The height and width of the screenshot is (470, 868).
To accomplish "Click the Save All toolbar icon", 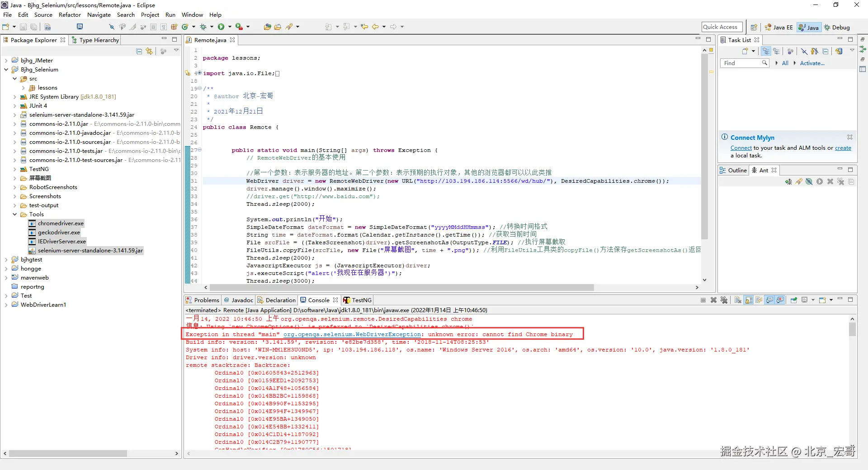I will click(x=33, y=27).
